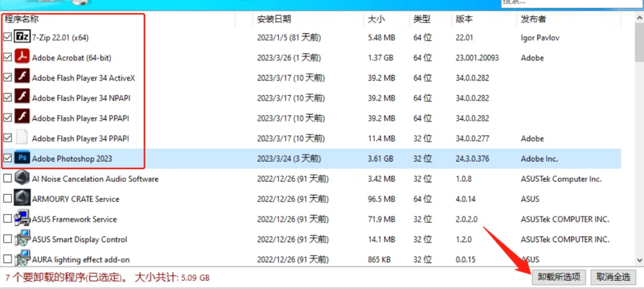
Task: Click the 7-Zip 22.01 program icon
Action: pyautogui.click(x=22, y=38)
